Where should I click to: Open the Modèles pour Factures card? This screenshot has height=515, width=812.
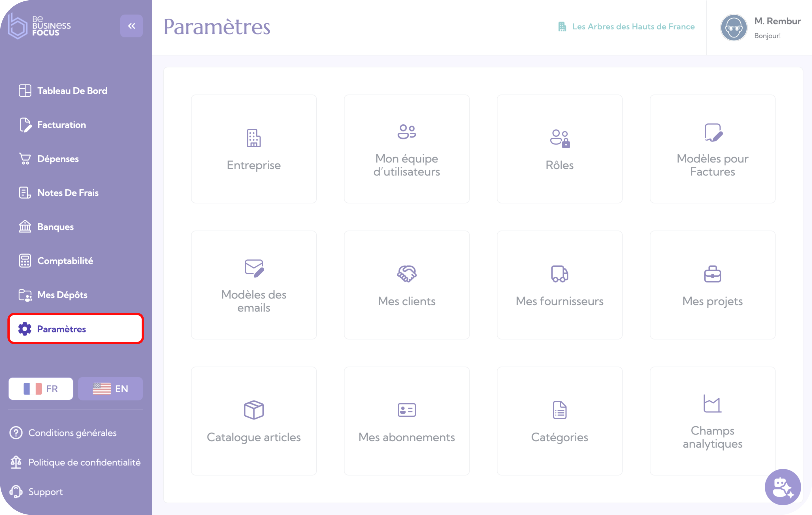[713, 149]
